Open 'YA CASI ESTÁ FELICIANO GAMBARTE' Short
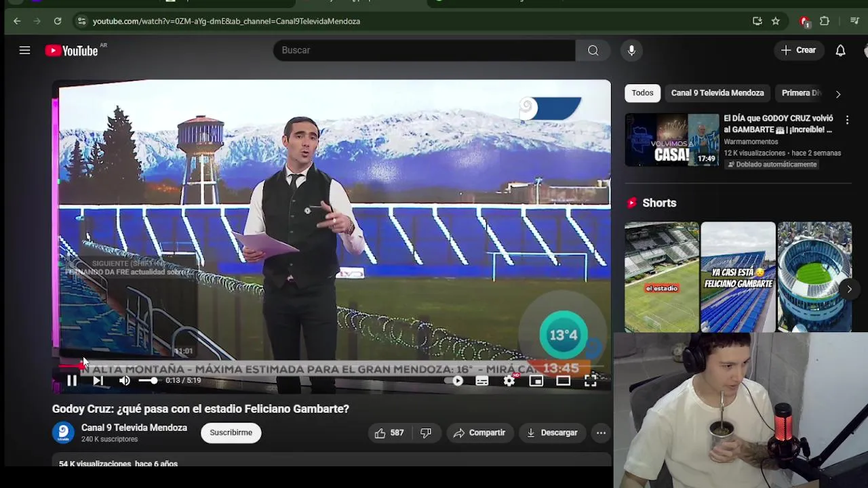 pos(738,277)
